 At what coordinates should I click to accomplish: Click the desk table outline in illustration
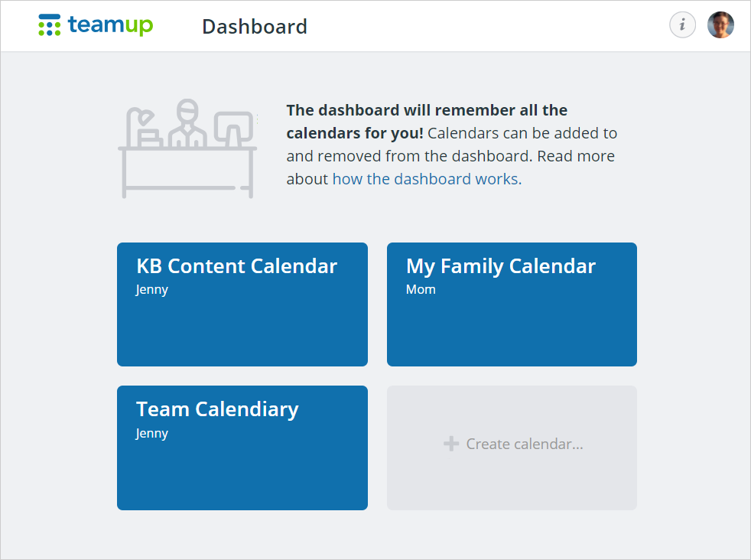tap(187, 172)
